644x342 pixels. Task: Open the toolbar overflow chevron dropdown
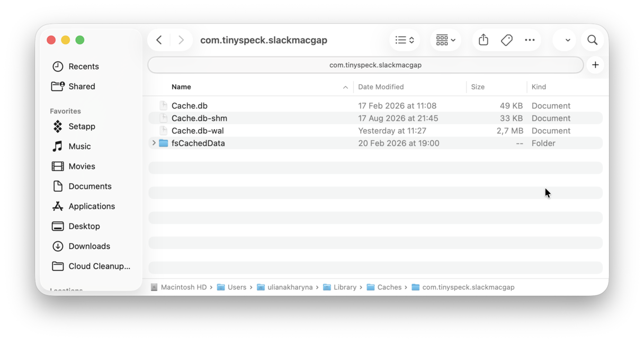coord(567,40)
